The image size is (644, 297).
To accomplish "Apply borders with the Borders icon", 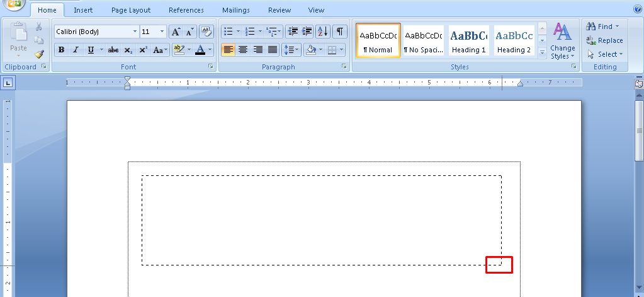I will (x=332, y=50).
